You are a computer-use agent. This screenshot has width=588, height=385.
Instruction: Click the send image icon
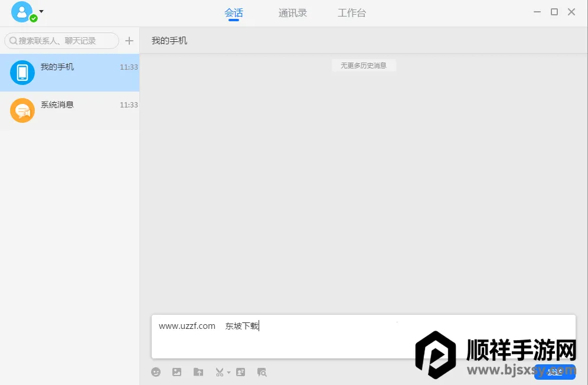177,372
